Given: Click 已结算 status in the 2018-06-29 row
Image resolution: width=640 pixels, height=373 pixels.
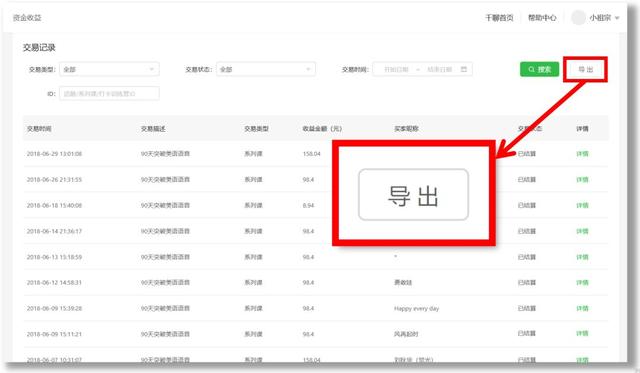Looking at the screenshot, I should (x=527, y=154).
